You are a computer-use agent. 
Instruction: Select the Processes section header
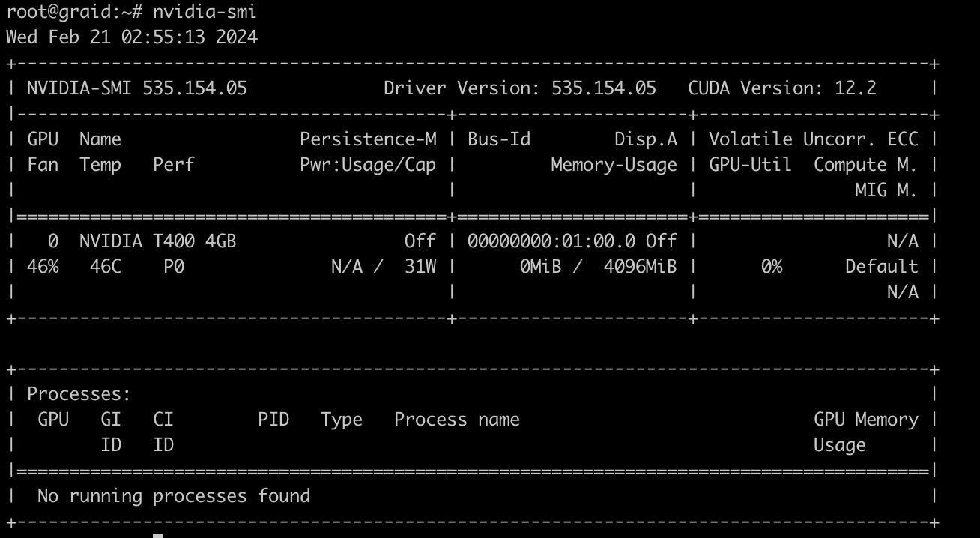point(79,393)
